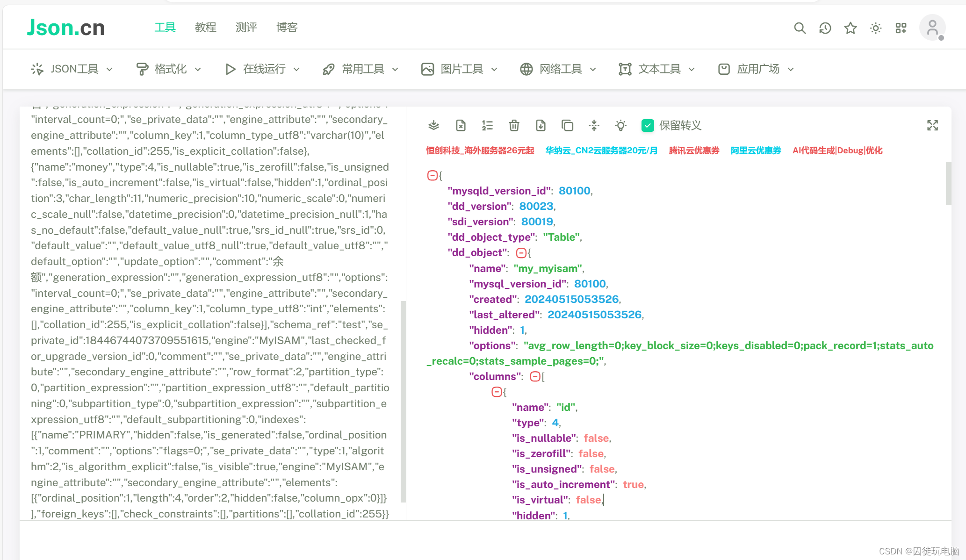Expand 图片工具 dropdown arrow
This screenshot has height=560, width=966.
[494, 70]
